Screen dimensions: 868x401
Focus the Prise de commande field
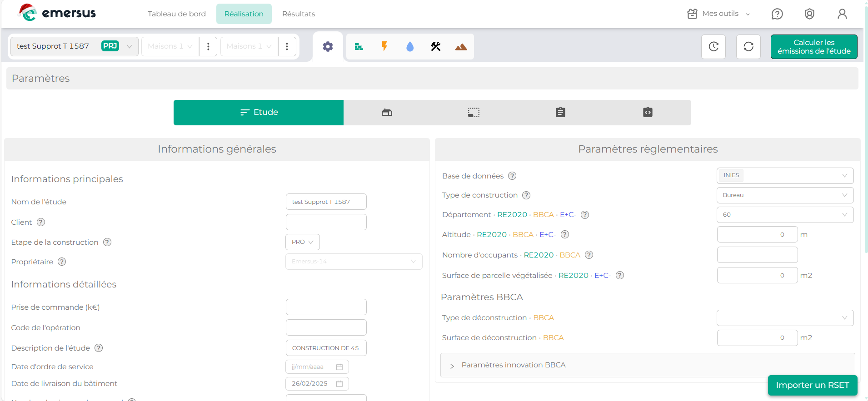tap(326, 307)
